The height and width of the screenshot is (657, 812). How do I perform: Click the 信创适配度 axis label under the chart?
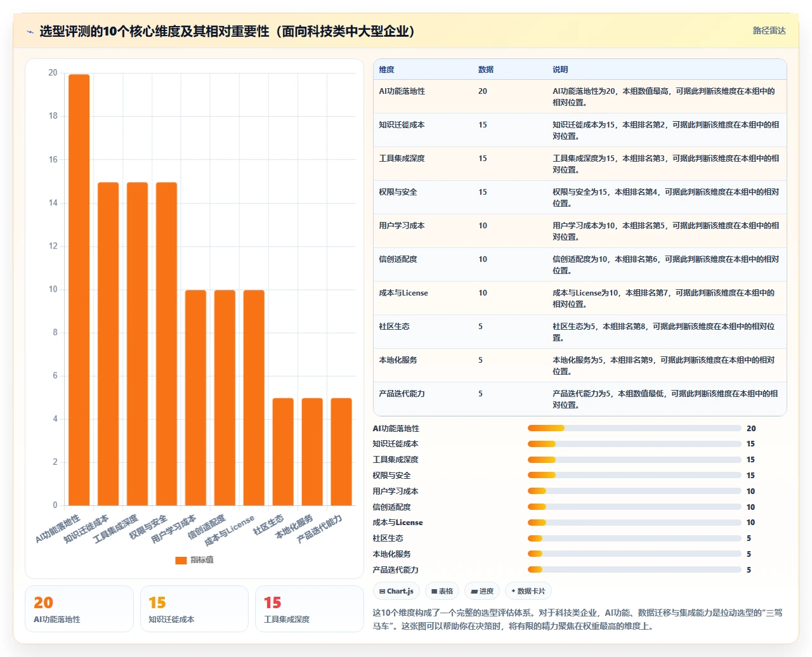pyautogui.click(x=207, y=528)
